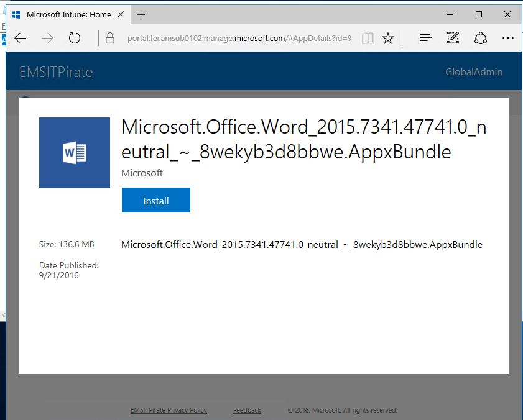Select the Microsoft Intune: Home tab

point(68,15)
